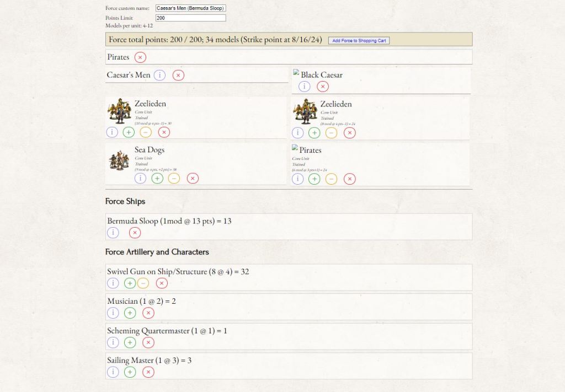Viewport: 565px width, 392px height.
Task: Remove the Bermuda Sloop from the force
Action: 135,233
